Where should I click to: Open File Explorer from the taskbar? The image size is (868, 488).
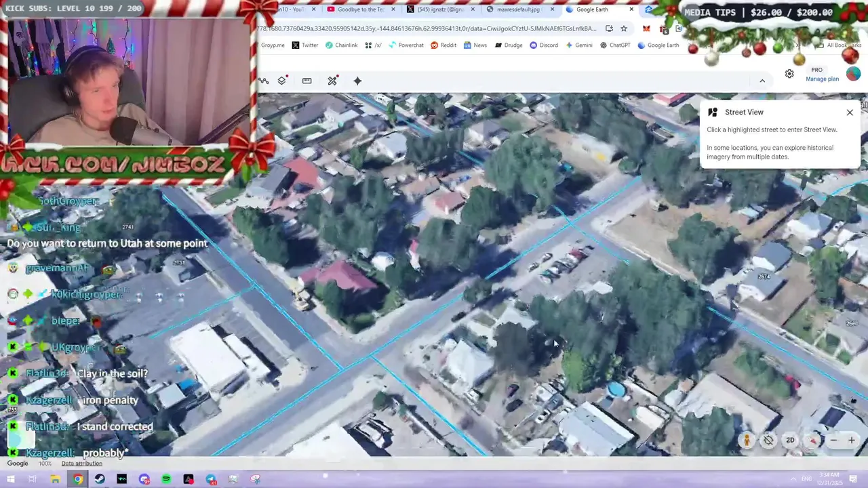(x=55, y=479)
